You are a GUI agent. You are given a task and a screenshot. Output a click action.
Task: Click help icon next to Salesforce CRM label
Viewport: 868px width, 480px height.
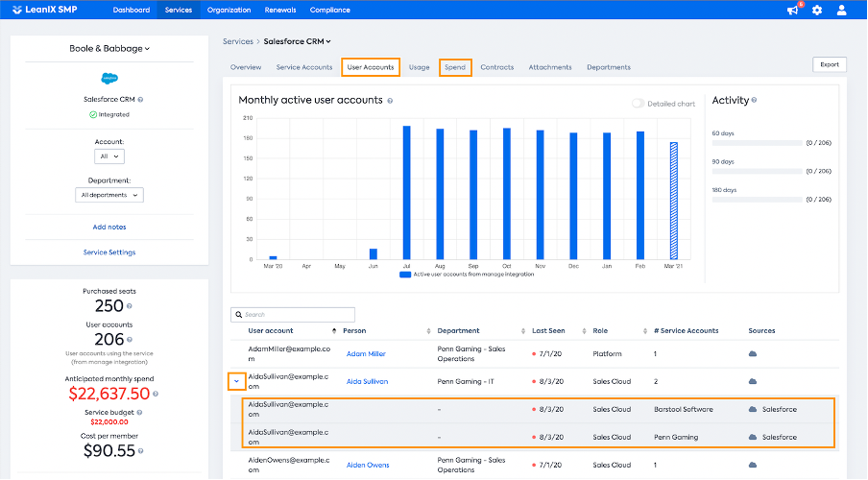click(140, 100)
